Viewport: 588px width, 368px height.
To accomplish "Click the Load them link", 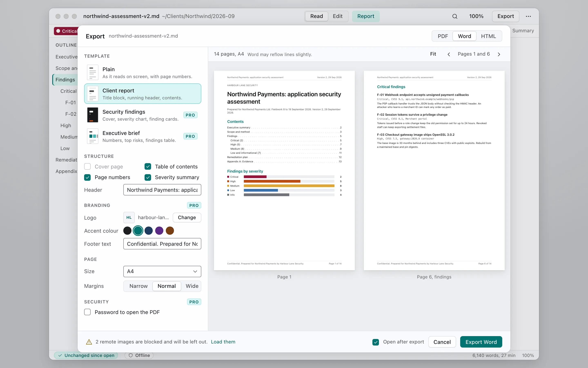I will [x=223, y=342].
